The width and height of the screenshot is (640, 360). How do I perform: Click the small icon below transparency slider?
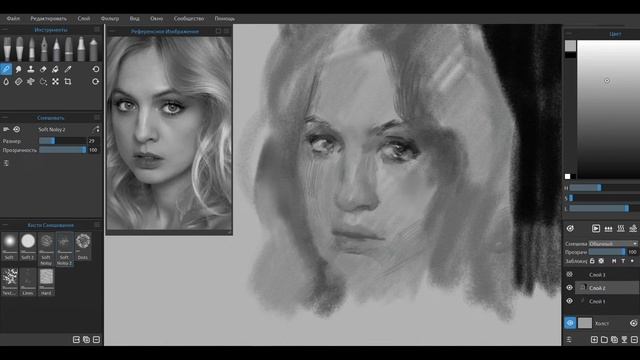[x=6, y=163]
